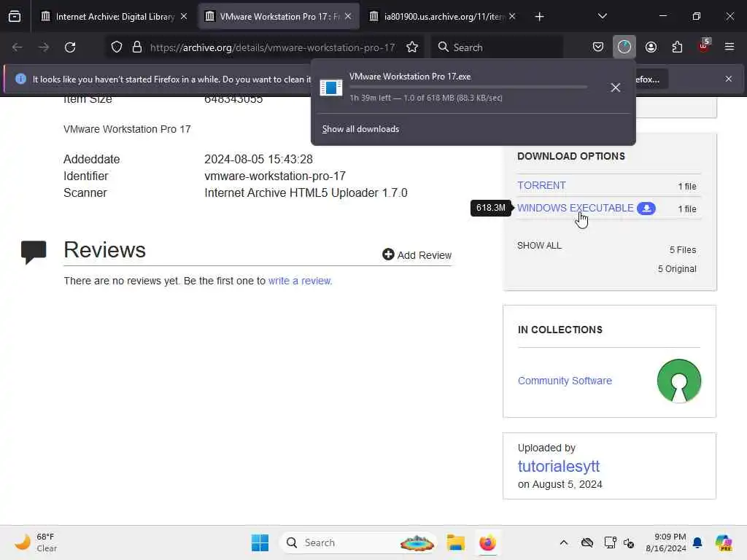
Task: Click the network status tray icon
Action: (610, 542)
